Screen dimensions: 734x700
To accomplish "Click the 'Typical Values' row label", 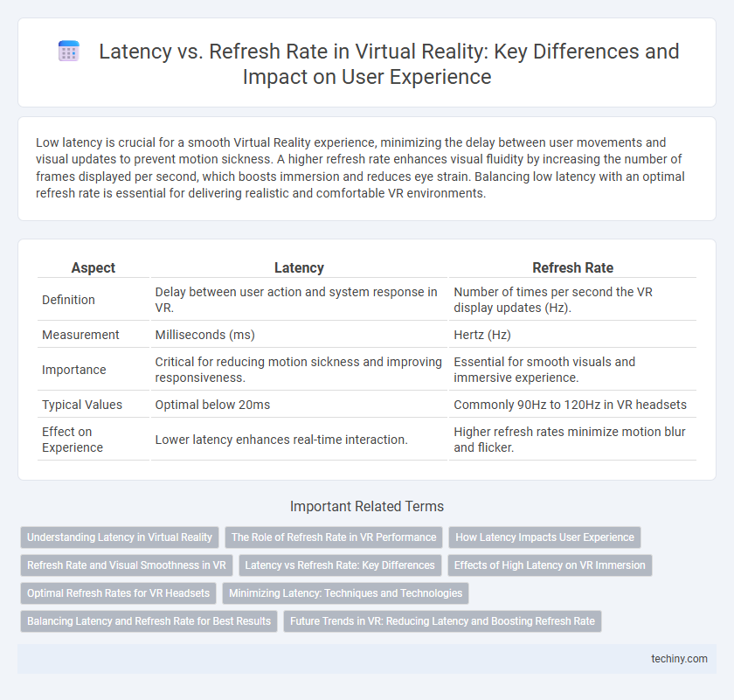I will pos(82,405).
